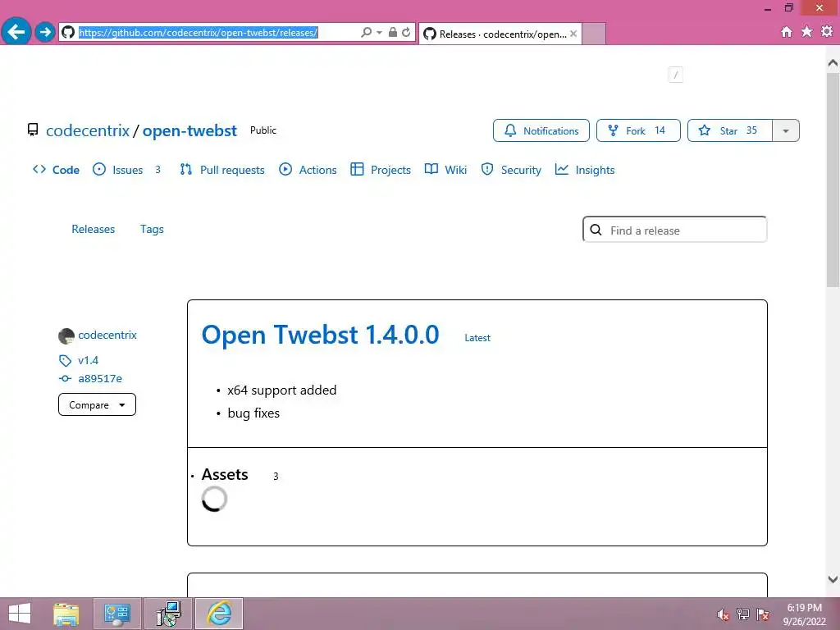Select the Releases sub-navigation link
The width and height of the screenshot is (840, 630).
(94, 230)
